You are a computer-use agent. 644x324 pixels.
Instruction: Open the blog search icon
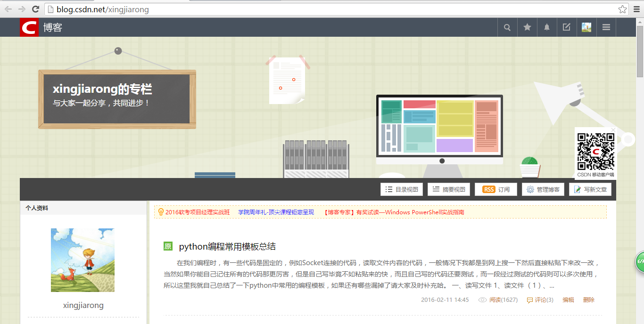(x=507, y=27)
